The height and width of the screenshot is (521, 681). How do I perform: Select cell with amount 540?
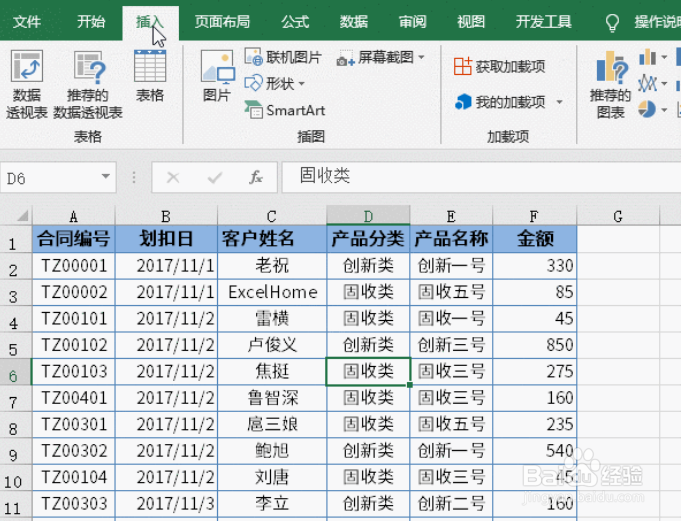pyautogui.click(x=535, y=451)
